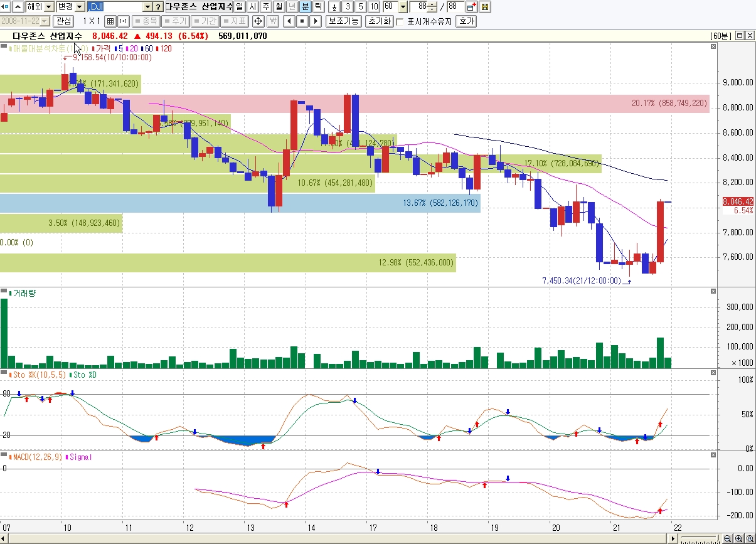Viewport: 756px width, 544px height.
Task: Click the save chart disk icon
Action: coord(486,7)
